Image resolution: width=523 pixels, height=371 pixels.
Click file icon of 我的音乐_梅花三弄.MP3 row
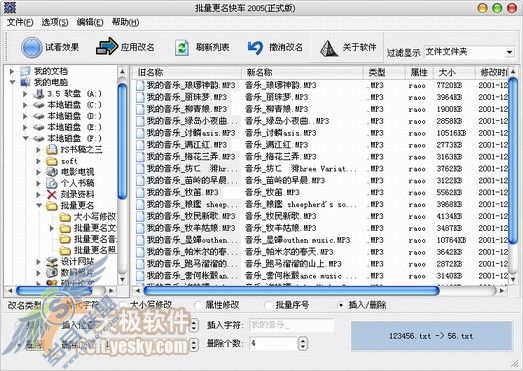point(140,157)
